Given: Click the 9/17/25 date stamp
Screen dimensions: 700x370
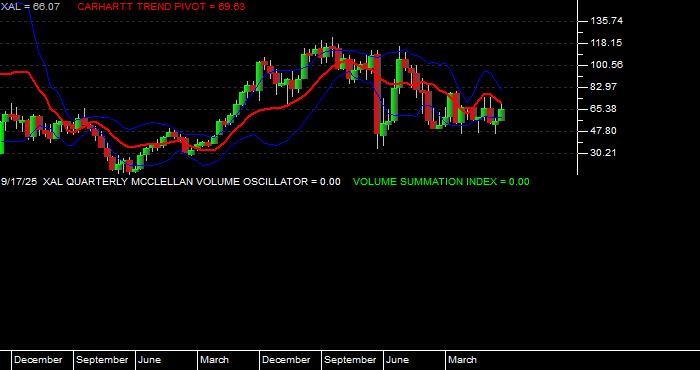Looking at the screenshot, I should (x=19, y=182).
